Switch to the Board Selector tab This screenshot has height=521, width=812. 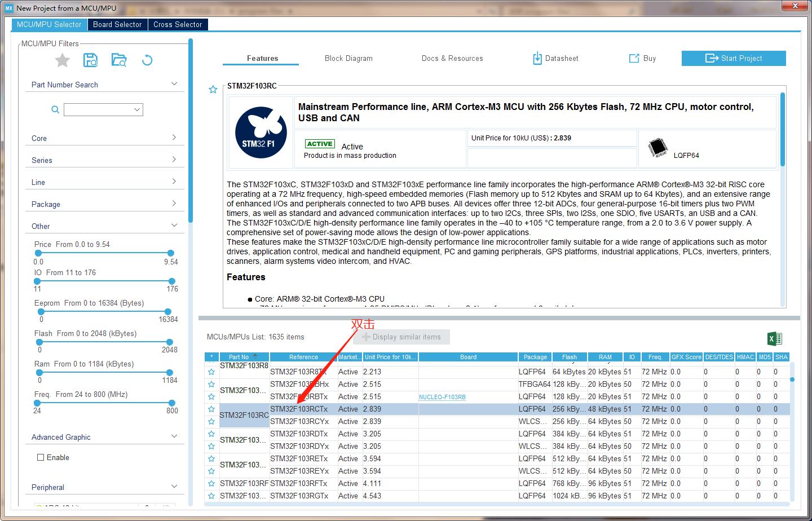click(117, 24)
